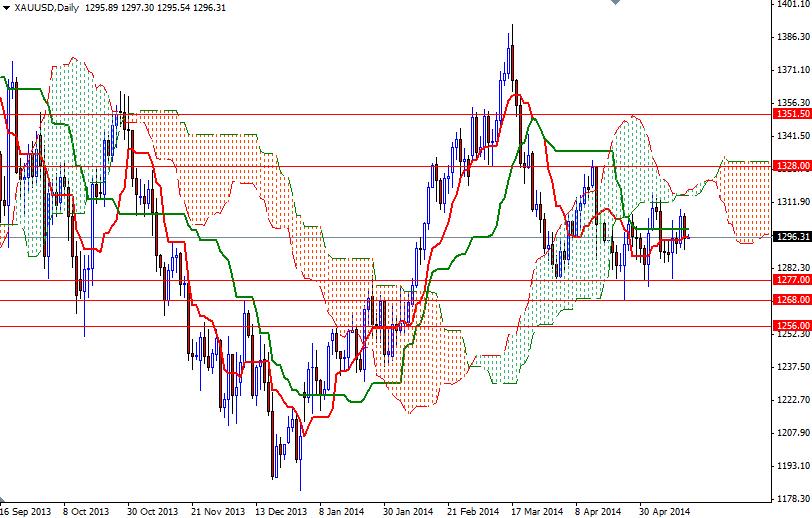The height and width of the screenshot is (518, 812).
Task: Select the 1256.00 red price level label
Action: click(792, 325)
